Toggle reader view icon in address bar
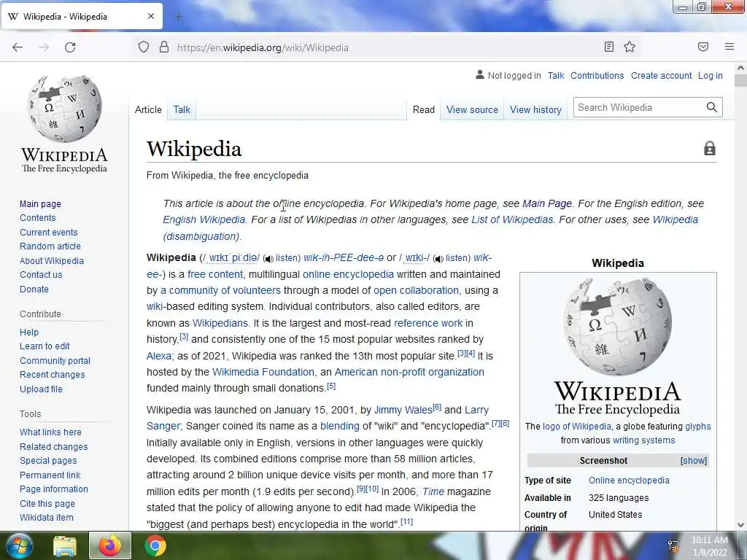747x560 pixels. pyautogui.click(x=609, y=47)
